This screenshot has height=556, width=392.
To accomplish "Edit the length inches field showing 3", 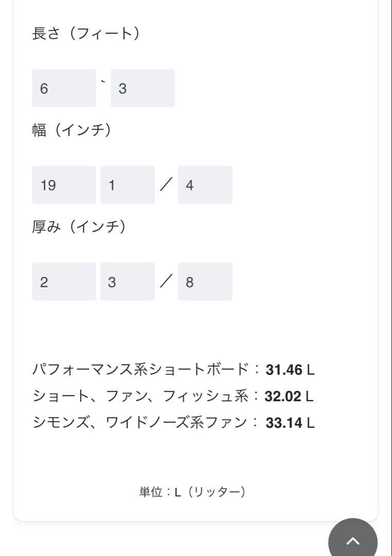I will 142,88.
